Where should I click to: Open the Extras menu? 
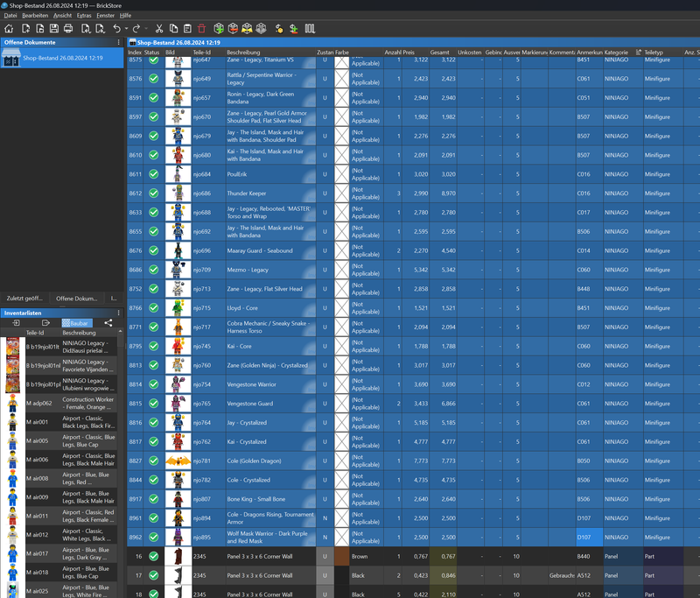coord(84,15)
